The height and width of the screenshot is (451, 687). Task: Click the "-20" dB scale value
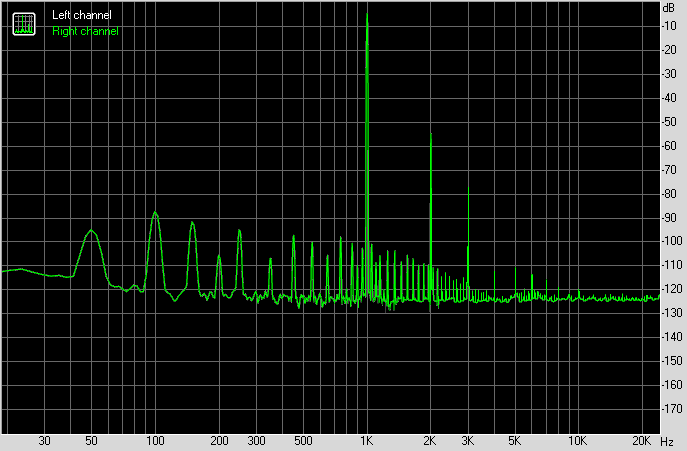[669, 50]
